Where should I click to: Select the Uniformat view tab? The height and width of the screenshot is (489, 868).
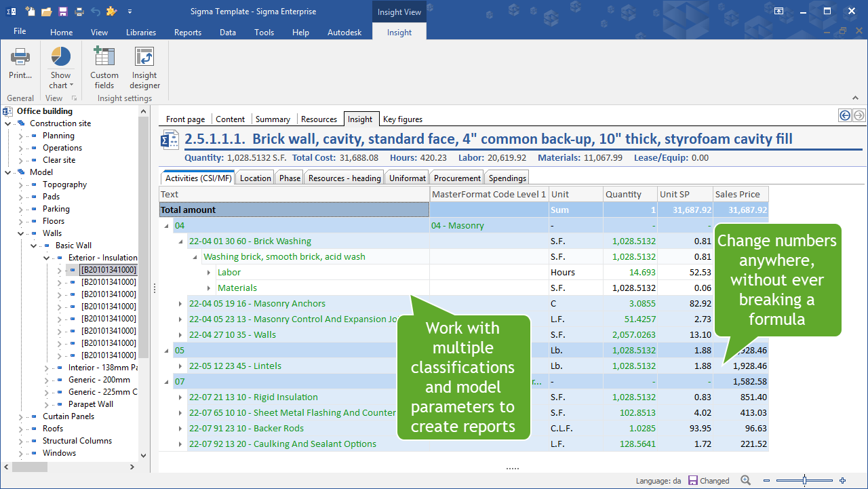(x=408, y=178)
